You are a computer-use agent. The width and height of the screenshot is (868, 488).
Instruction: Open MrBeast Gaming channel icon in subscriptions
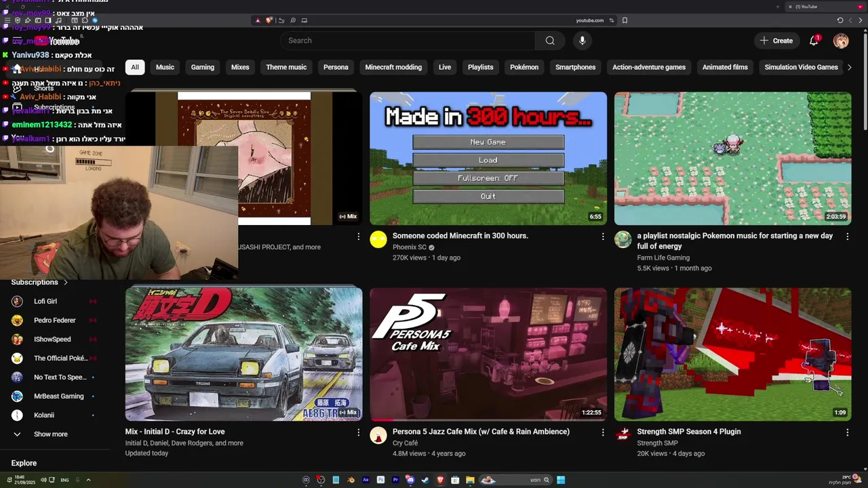click(18, 396)
